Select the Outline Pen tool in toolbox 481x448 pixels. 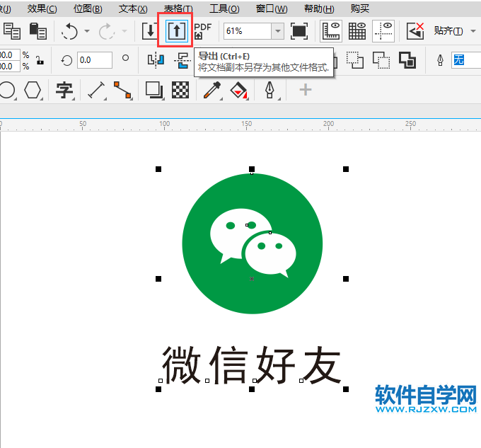(270, 90)
